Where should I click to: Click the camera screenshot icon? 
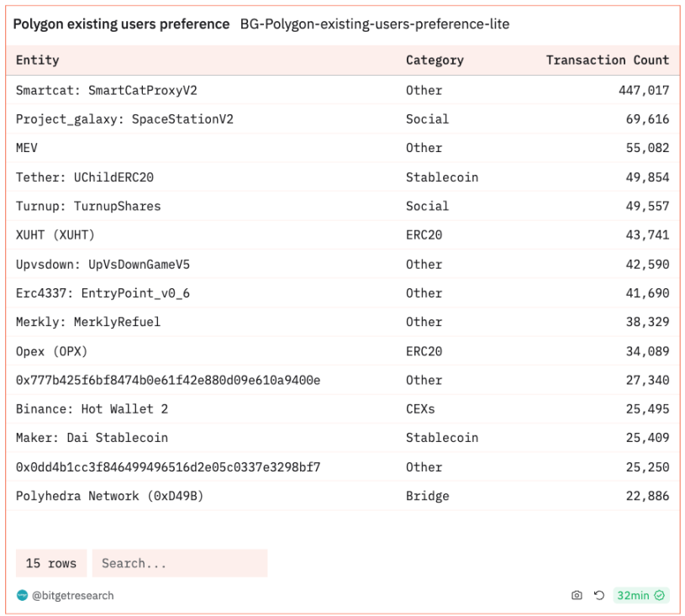click(x=577, y=595)
